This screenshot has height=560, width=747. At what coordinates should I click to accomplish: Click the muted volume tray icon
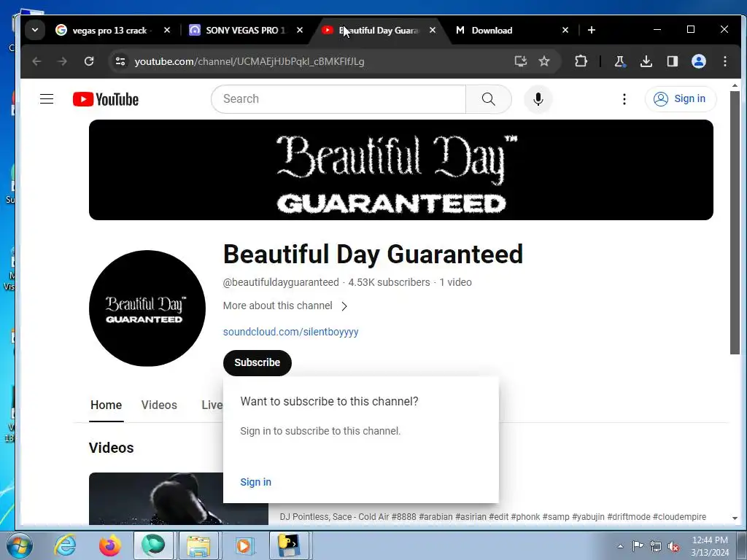click(673, 546)
